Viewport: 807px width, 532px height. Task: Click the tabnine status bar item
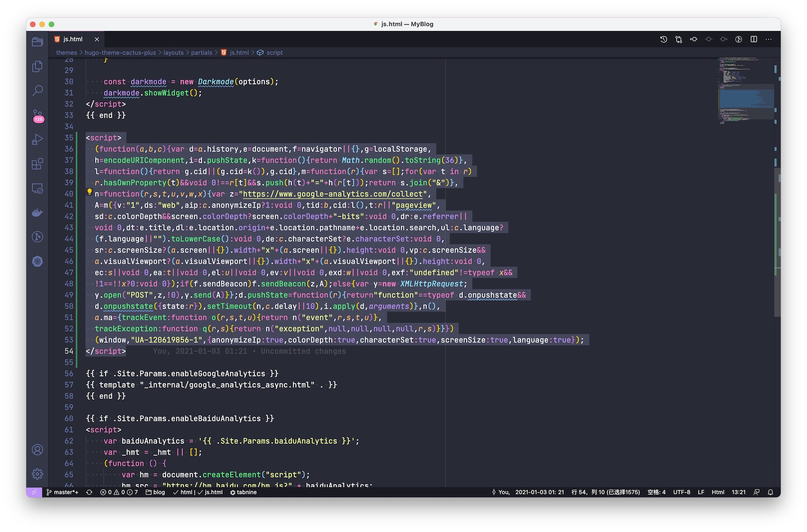(x=243, y=492)
